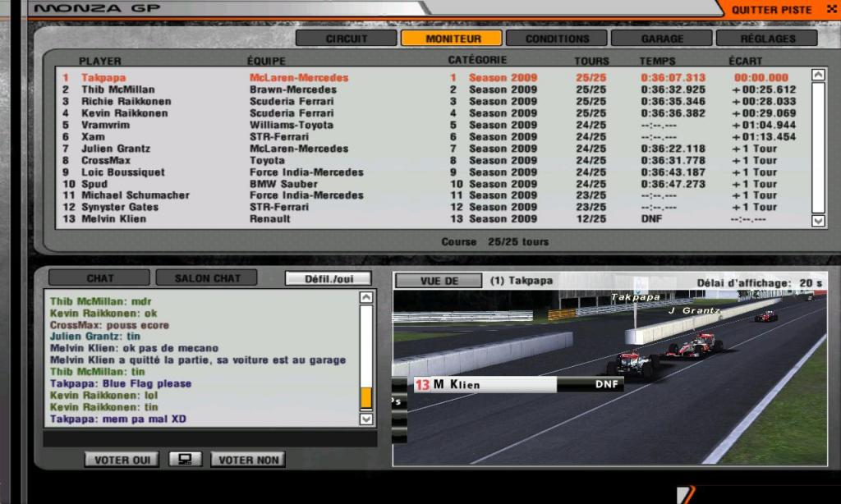
Task: Select the Takpapa row in results
Action: 432,78
